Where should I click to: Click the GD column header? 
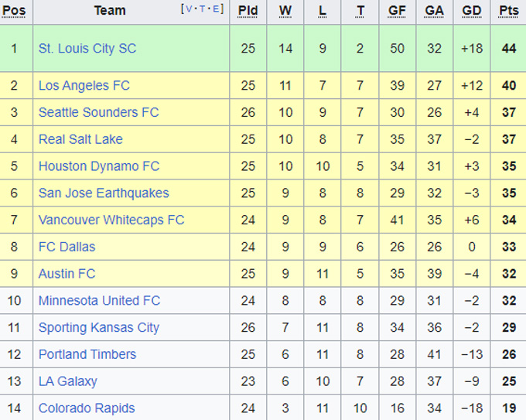click(472, 11)
